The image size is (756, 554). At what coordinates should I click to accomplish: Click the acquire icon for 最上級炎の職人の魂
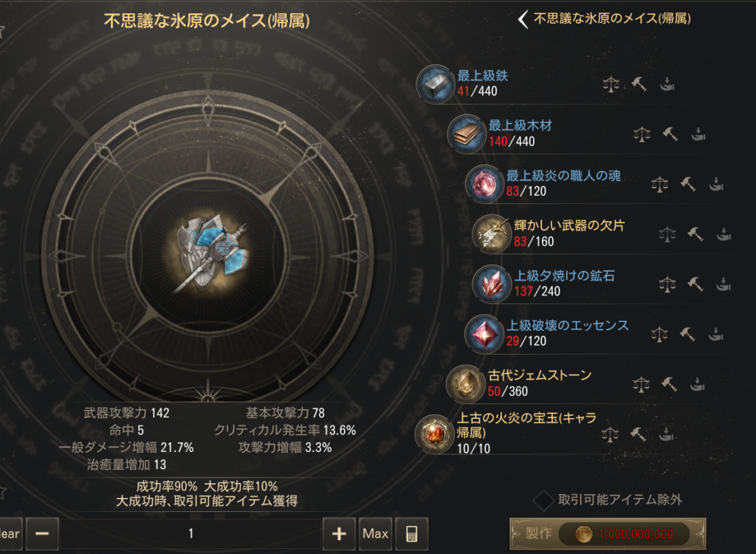[x=716, y=184]
